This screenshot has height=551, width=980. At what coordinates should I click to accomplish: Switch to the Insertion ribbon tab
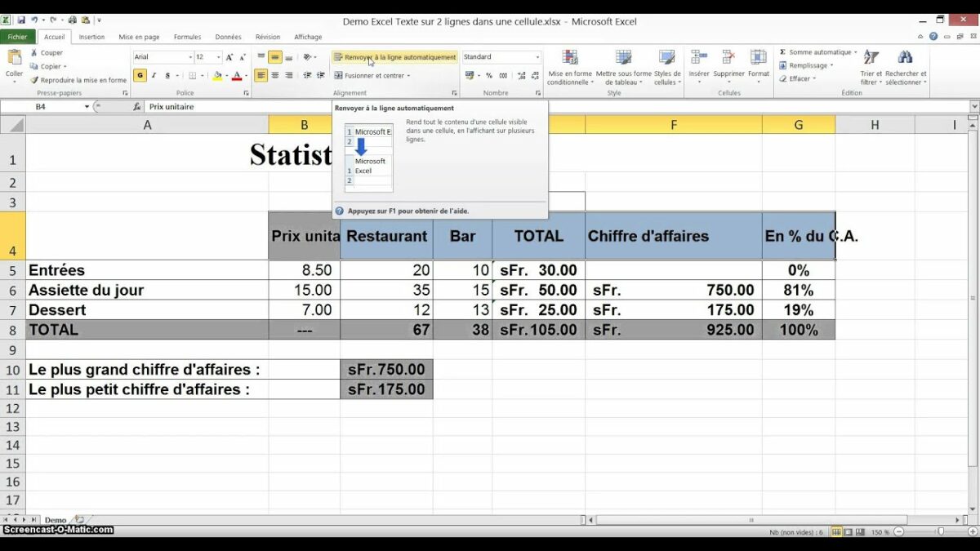(91, 37)
